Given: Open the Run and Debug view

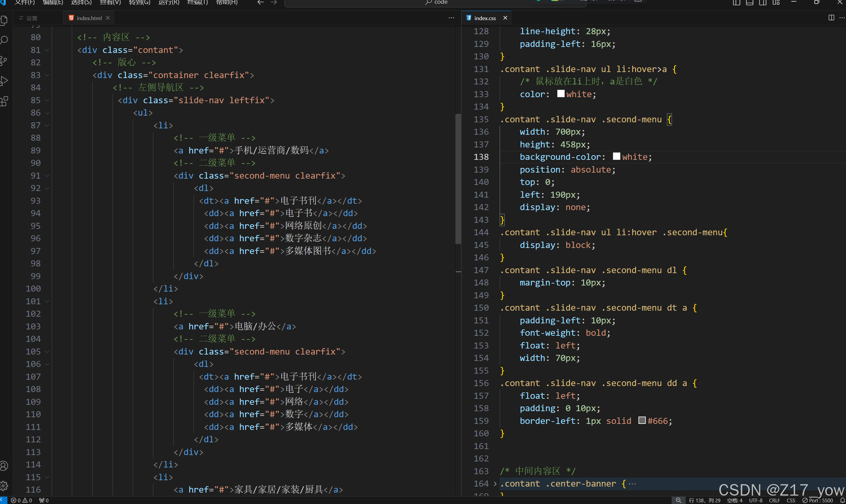Looking at the screenshot, I should tap(4, 81).
